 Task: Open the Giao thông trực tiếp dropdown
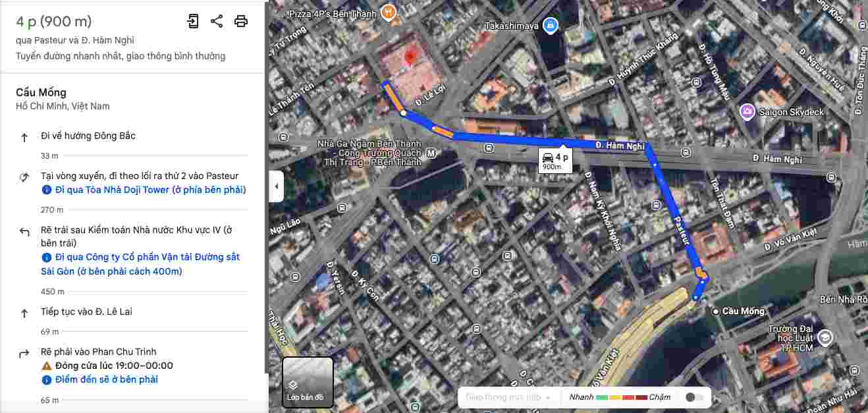coord(507,397)
